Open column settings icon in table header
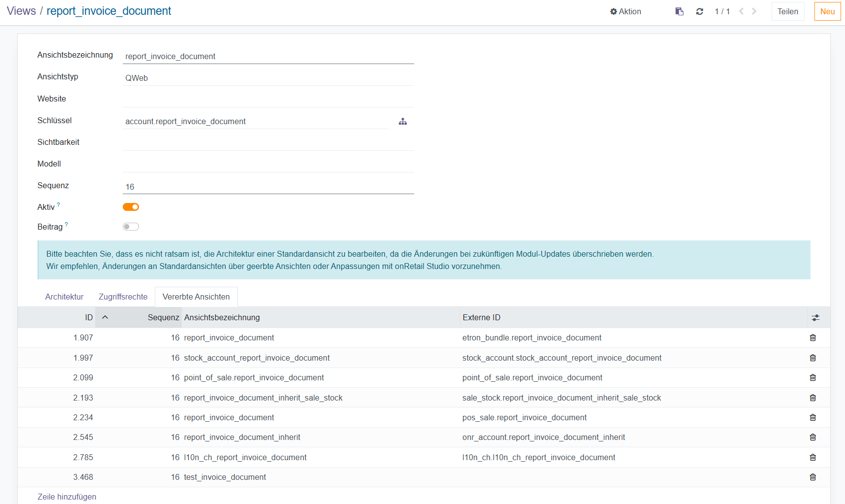This screenshot has height=504, width=845. click(x=815, y=318)
